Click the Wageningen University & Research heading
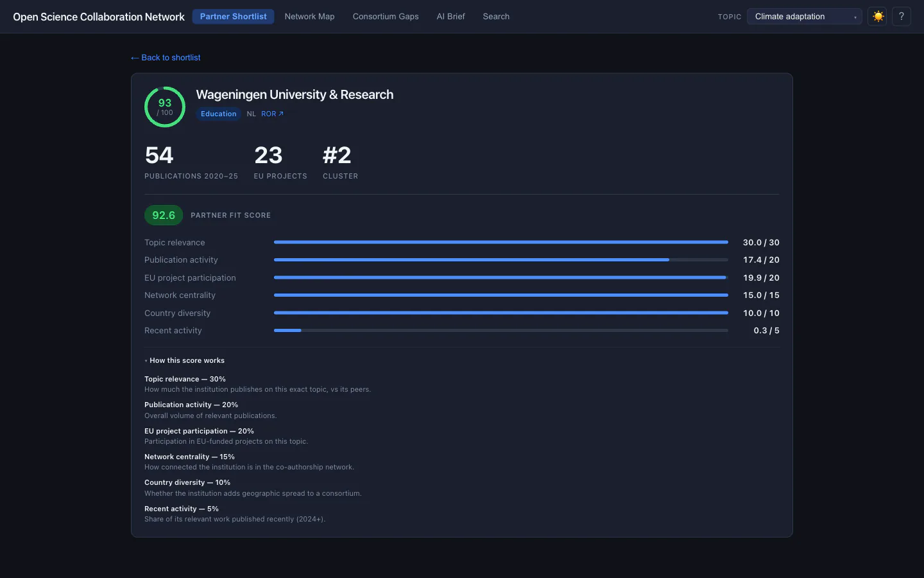 (295, 94)
